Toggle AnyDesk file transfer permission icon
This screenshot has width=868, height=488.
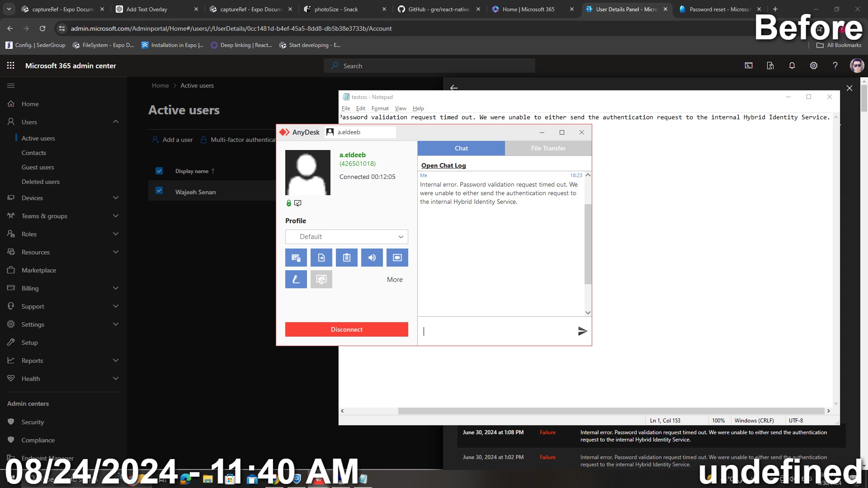[321, 258]
